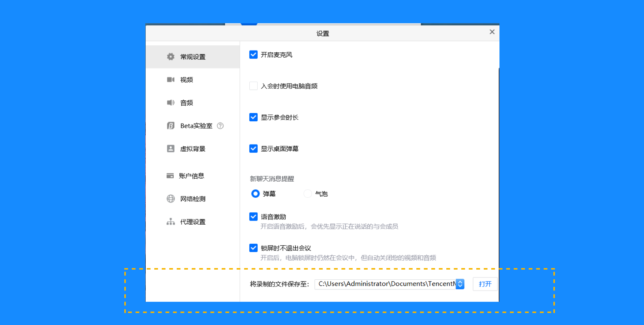Toggle the 锁屏时不退出会议 checkbox
Image resolution: width=644 pixels, height=325 pixels.
pyautogui.click(x=253, y=248)
